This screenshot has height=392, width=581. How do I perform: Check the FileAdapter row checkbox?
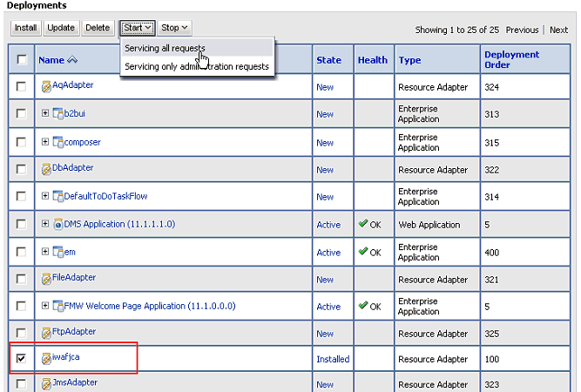[x=21, y=279]
